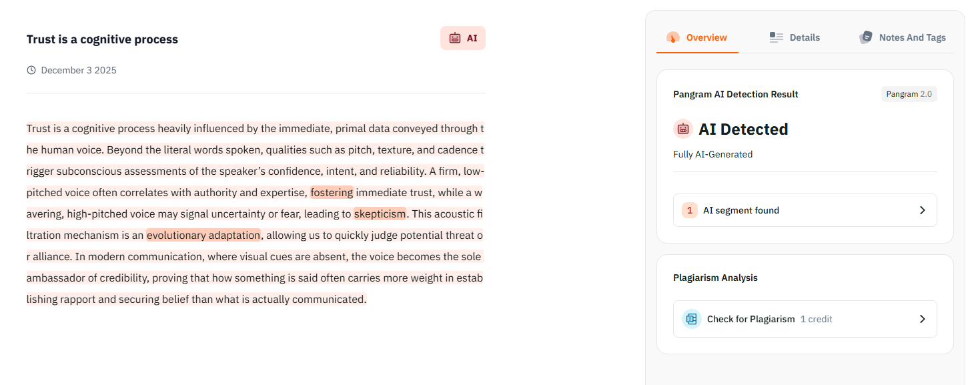Switch to the Details tab

click(x=804, y=37)
